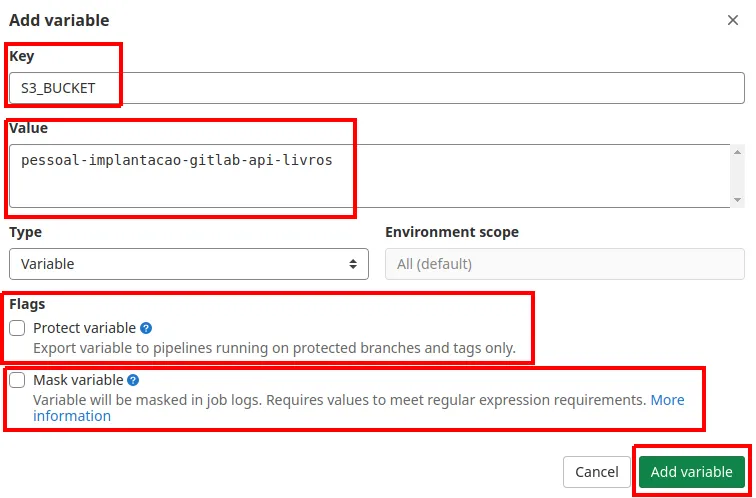Open help icon next to Mask variable
This screenshot has height=498, width=756.
[133, 380]
